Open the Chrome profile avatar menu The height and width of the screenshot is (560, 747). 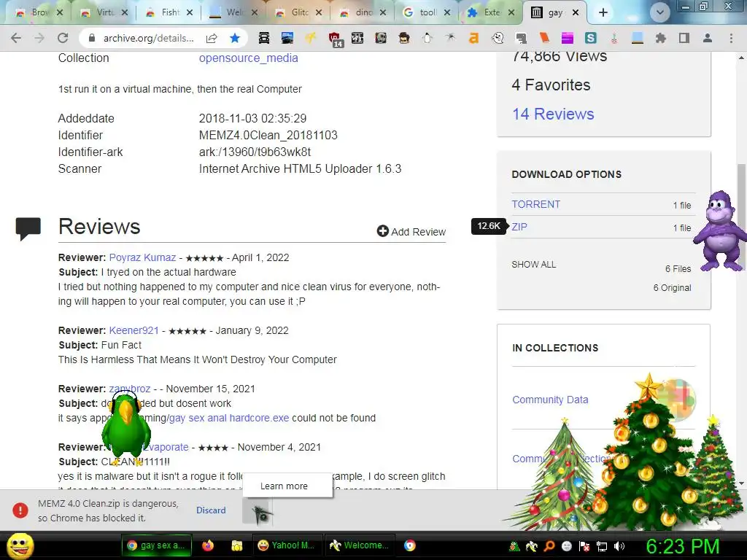(x=708, y=38)
